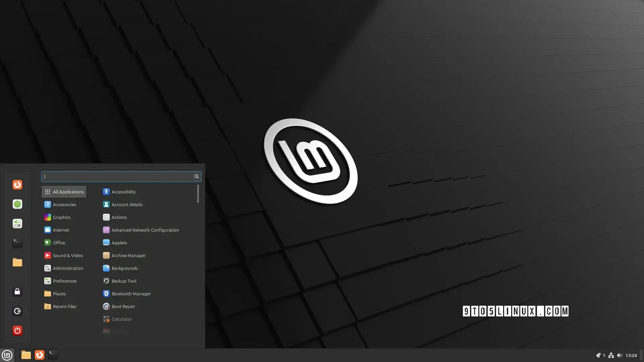
Task: Open the Bluetooth Manager app
Action: [x=131, y=294]
